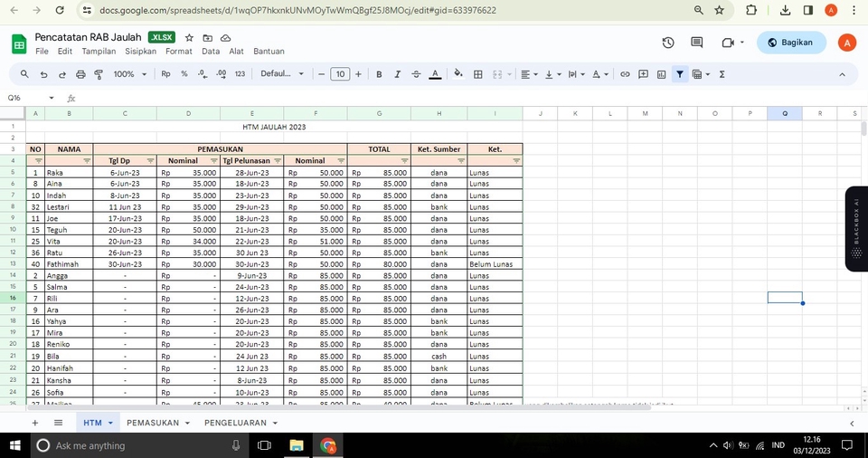Toggle italic formatting
Image resolution: width=868 pixels, height=458 pixels.
(398, 74)
